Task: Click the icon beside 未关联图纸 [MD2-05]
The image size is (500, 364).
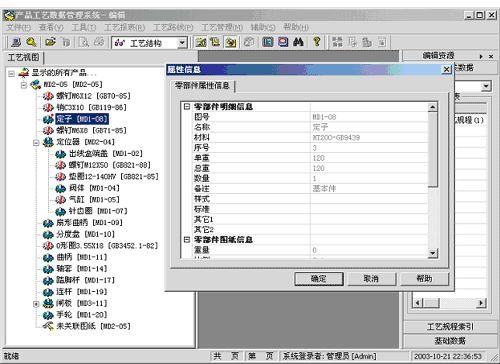Action: (48, 326)
